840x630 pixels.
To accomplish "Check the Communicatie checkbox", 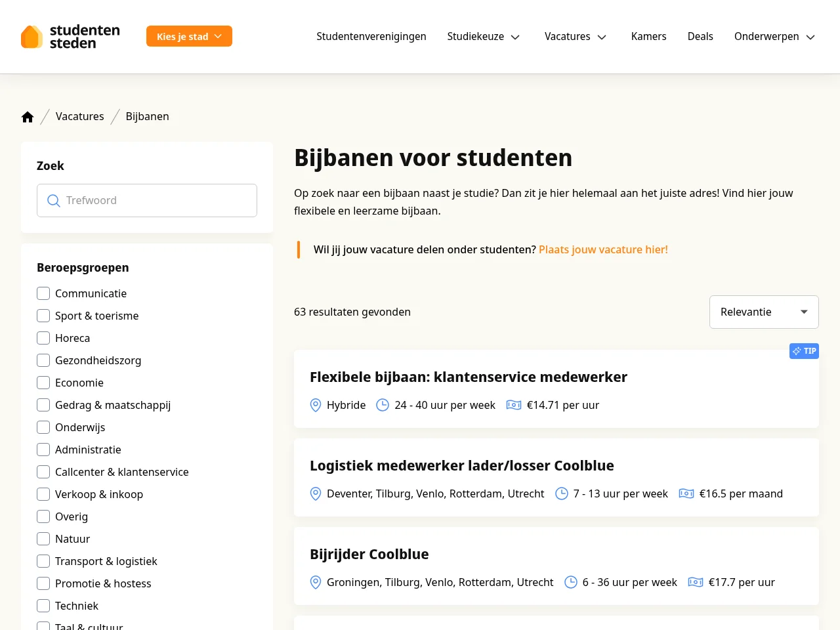I will [43, 293].
